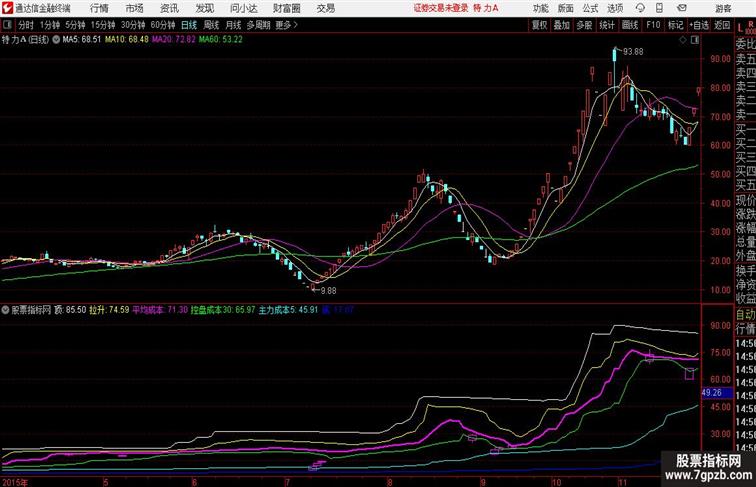This screenshot has width=756, height=487.
Task: Select the 日线 daily chart tab
Action: tap(189, 25)
